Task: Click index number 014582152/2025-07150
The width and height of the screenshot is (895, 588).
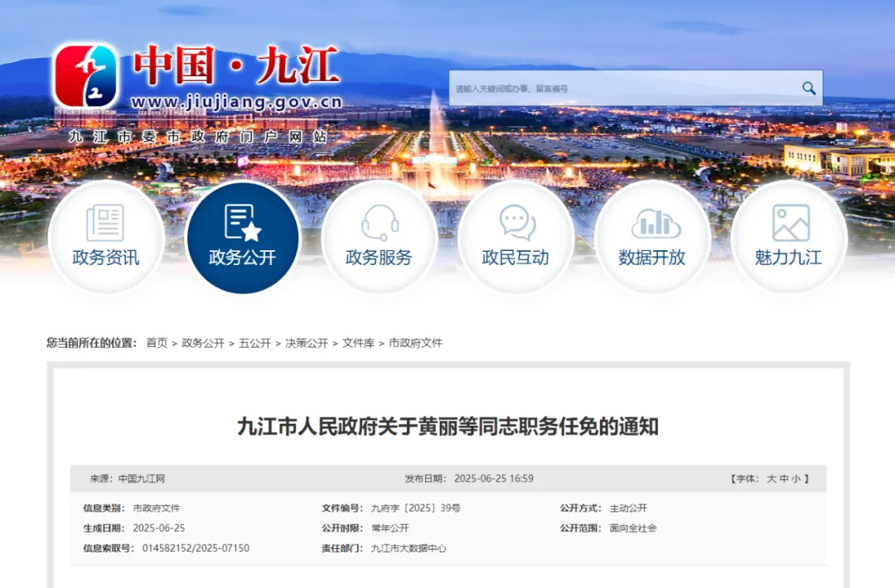Action: click(196, 548)
